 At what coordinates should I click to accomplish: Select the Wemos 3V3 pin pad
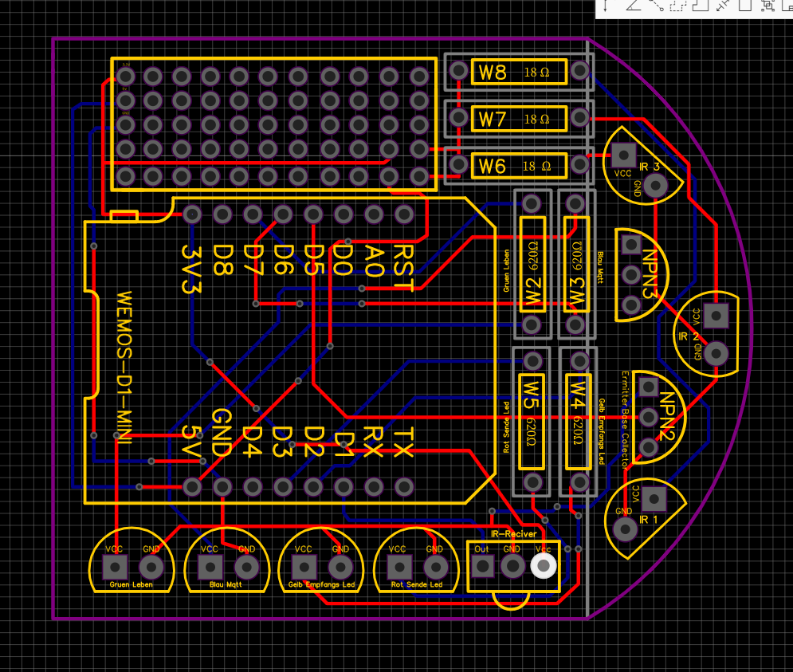point(192,214)
